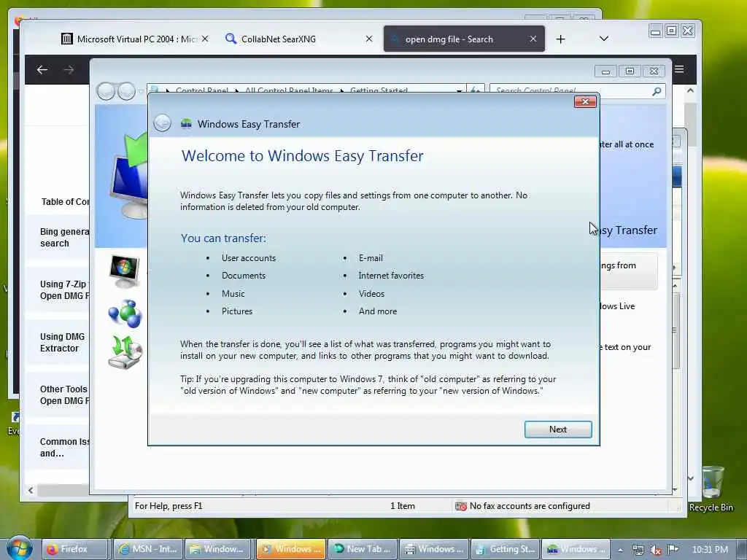Click Next in Windows Easy Transfer

click(558, 429)
